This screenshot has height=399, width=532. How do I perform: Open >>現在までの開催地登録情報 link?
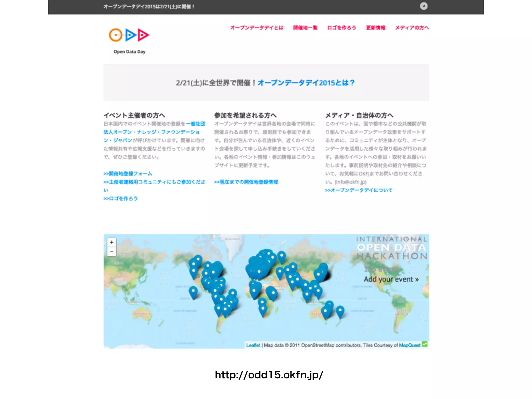coord(246,182)
